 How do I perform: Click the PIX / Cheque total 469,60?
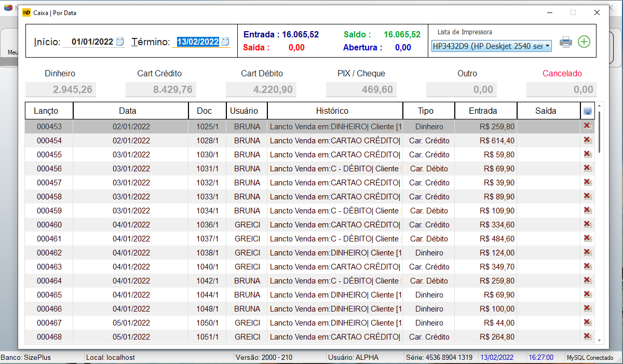click(x=361, y=90)
